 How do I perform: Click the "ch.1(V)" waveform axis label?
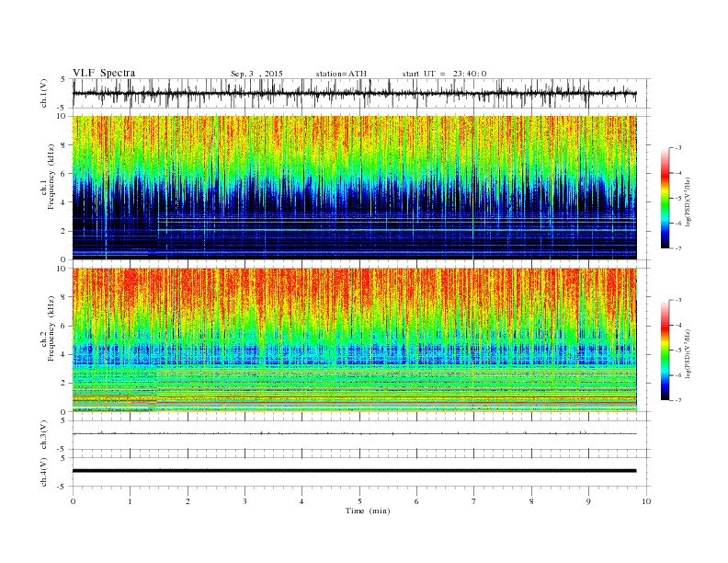[44, 93]
